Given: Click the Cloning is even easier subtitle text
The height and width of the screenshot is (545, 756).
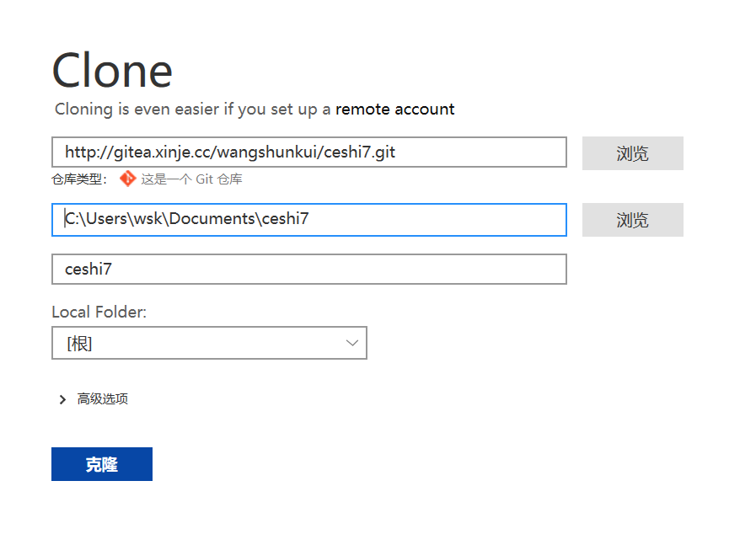Looking at the screenshot, I should pos(255,110).
